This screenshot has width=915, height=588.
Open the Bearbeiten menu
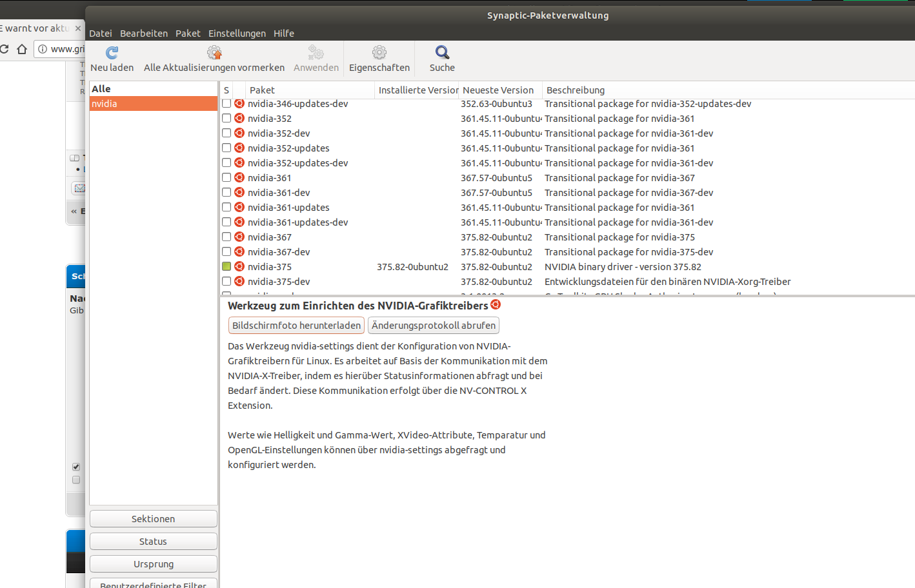[x=144, y=34]
